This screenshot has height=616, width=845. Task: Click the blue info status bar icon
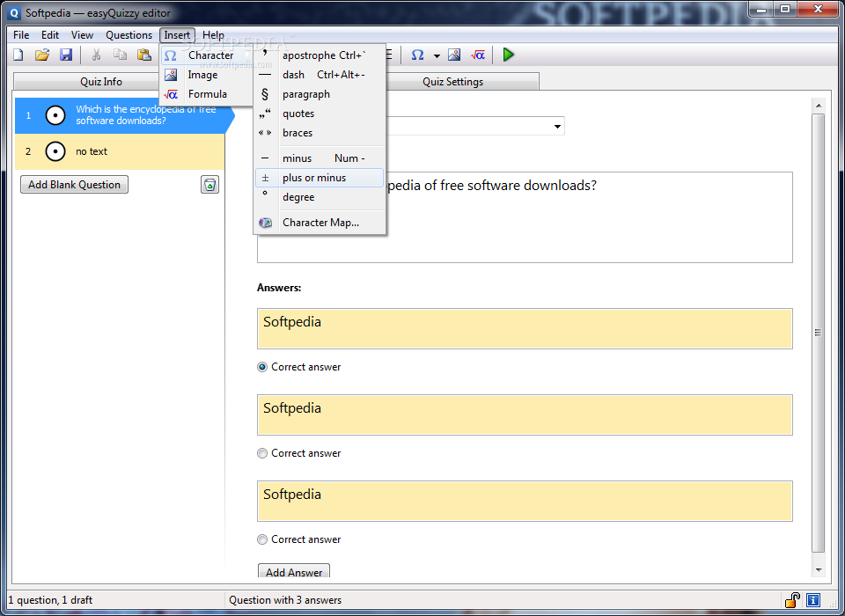[813, 599]
